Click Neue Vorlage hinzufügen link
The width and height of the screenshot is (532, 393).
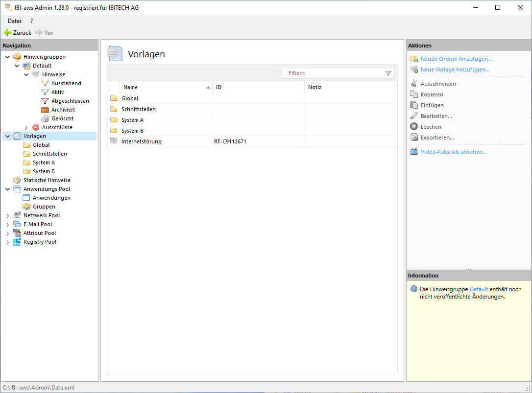click(x=455, y=69)
